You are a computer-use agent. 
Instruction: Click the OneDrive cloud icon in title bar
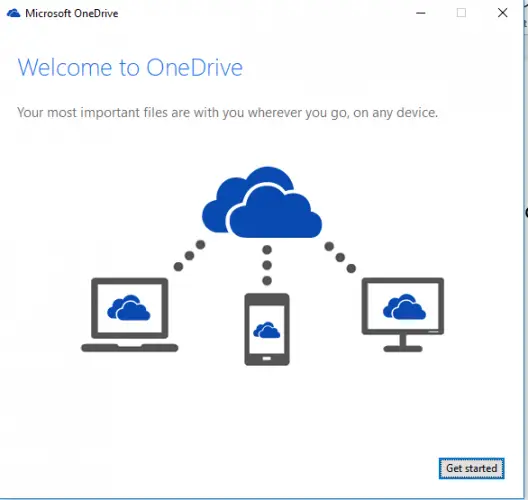pyautogui.click(x=13, y=13)
